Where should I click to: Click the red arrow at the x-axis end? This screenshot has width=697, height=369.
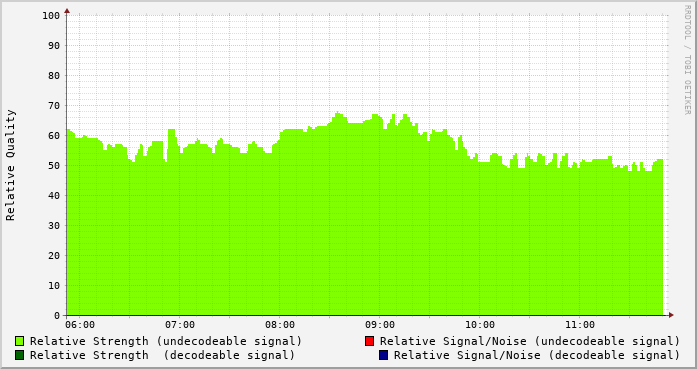coord(671,315)
